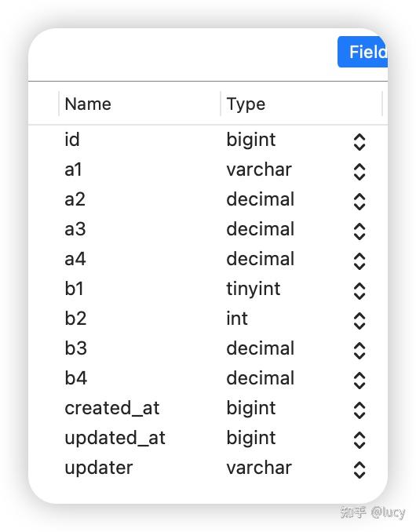
Task: Open int type selector for b2
Action: (359, 321)
